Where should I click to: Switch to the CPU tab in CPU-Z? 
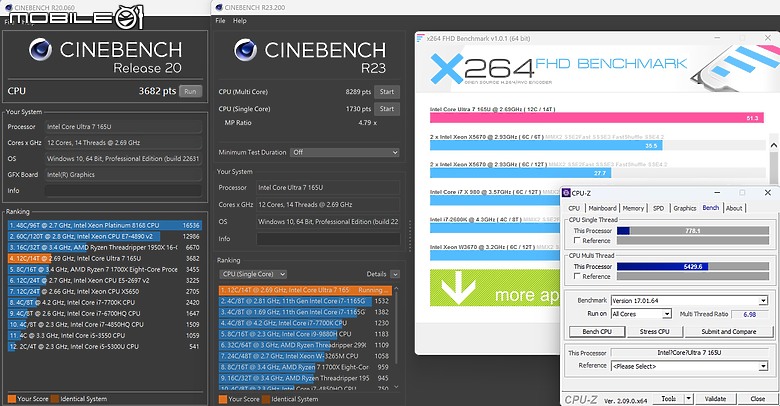tap(574, 208)
